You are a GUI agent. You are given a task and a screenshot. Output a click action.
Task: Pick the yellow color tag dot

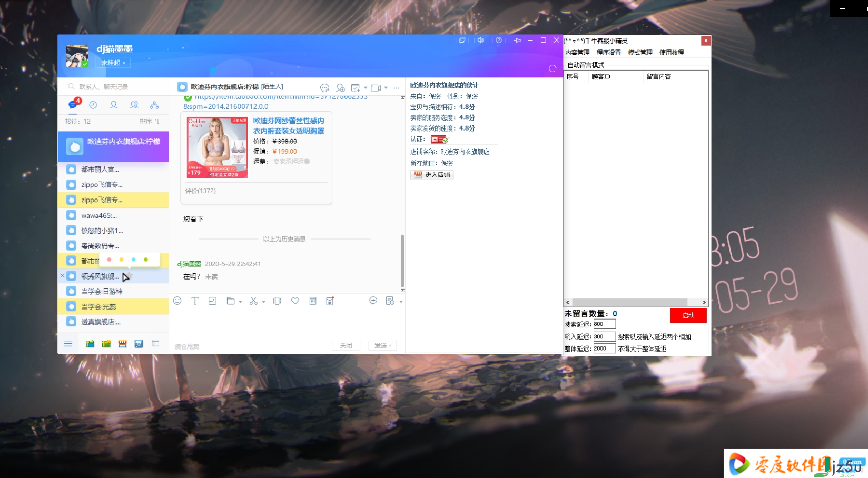pos(122,260)
